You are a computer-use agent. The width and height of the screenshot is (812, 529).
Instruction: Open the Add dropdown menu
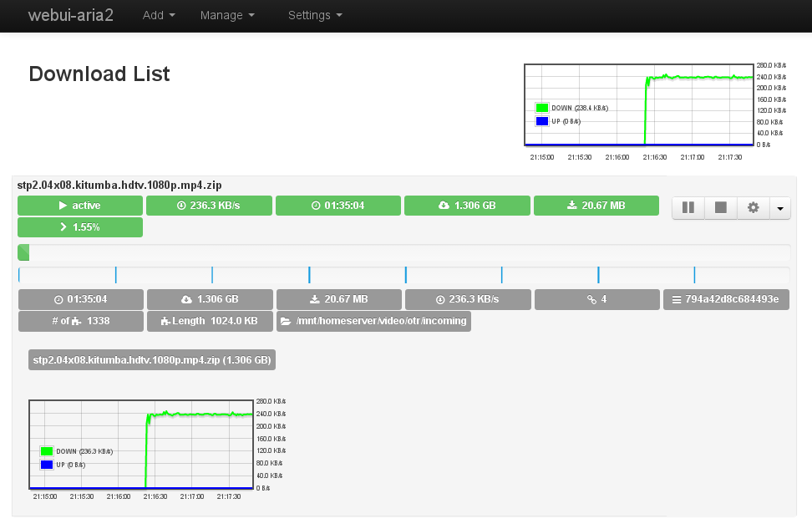coord(159,15)
